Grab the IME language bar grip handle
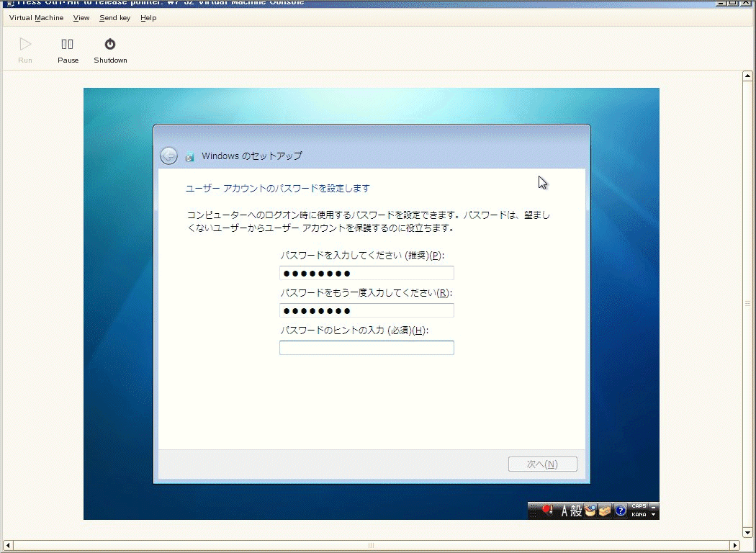Viewport: 756px width, 553px height. coord(534,511)
